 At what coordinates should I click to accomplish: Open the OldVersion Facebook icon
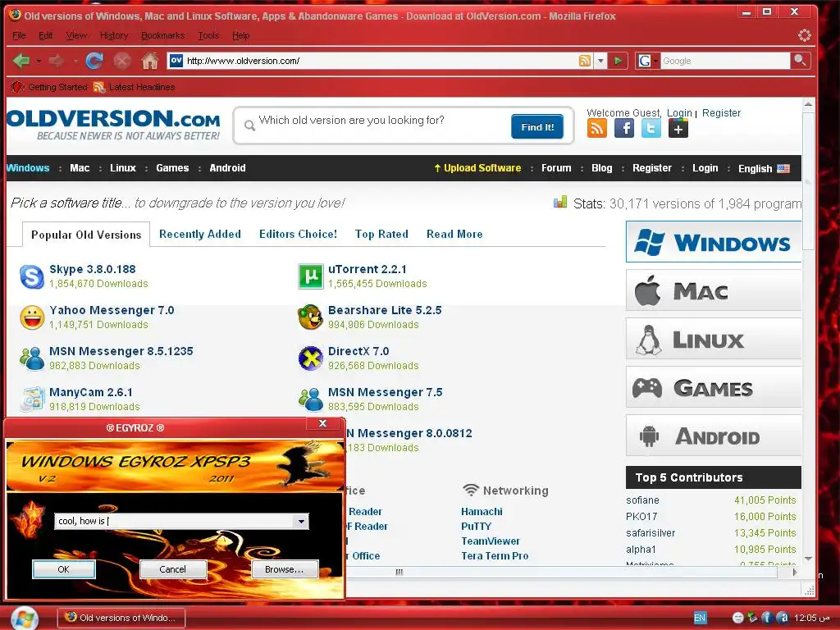(x=624, y=129)
